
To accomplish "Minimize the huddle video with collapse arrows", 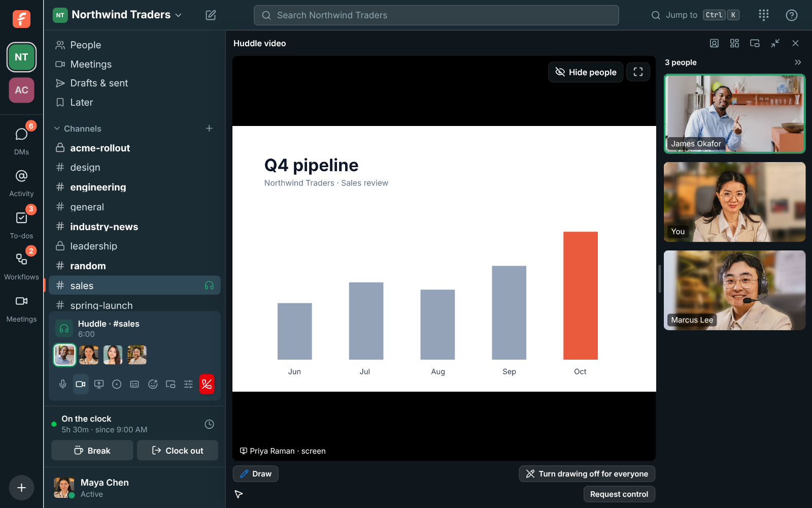I will pos(775,43).
